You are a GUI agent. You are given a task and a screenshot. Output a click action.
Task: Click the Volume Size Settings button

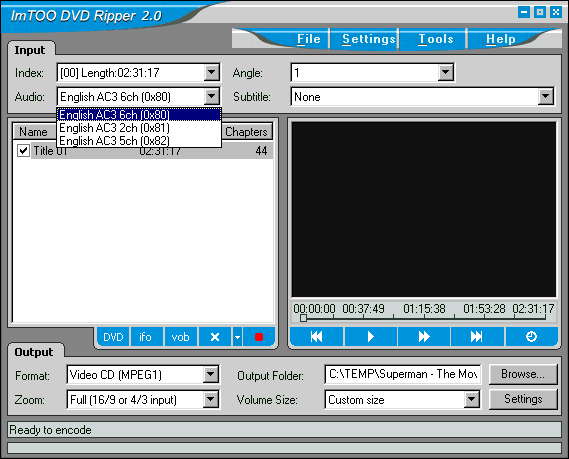523,399
